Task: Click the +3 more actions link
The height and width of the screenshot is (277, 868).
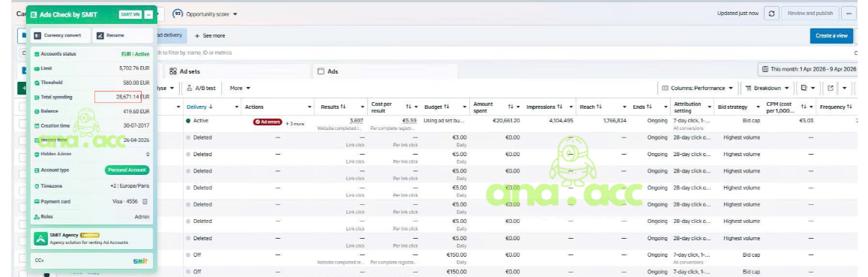Action: point(295,124)
